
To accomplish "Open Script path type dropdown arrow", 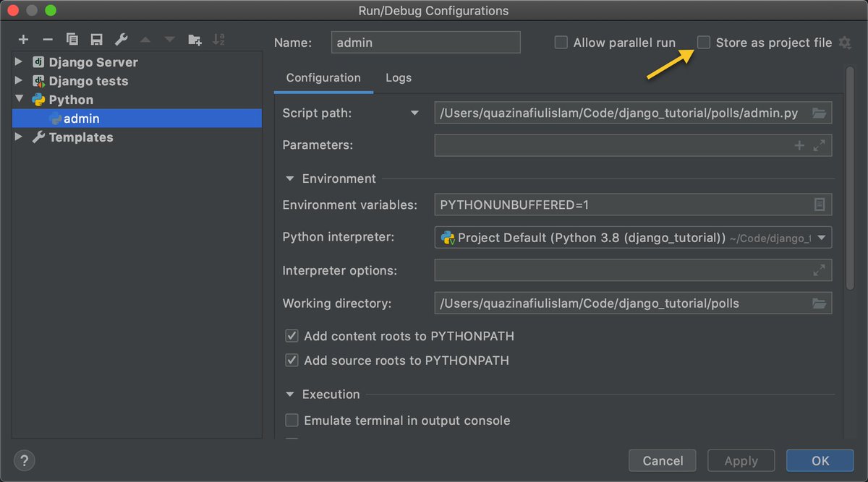I will (414, 113).
